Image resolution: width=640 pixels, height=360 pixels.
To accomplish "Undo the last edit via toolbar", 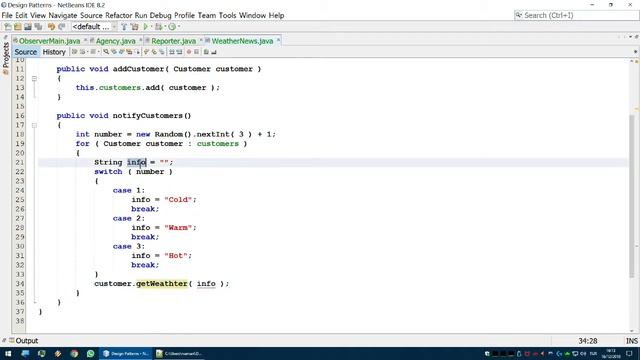I will coord(51,27).
